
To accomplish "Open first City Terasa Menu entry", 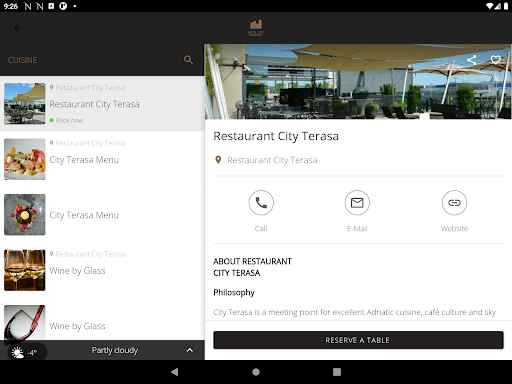I will [x=102, y=159].
